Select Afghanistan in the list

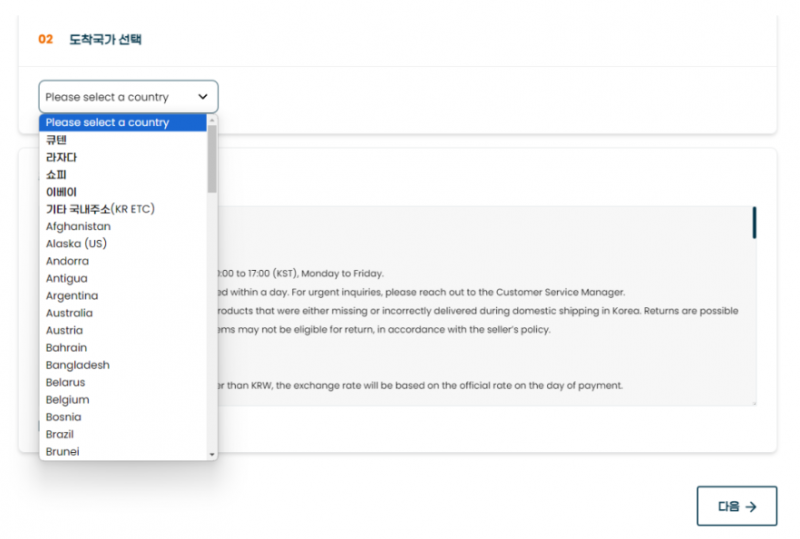[x=123, y=227]
